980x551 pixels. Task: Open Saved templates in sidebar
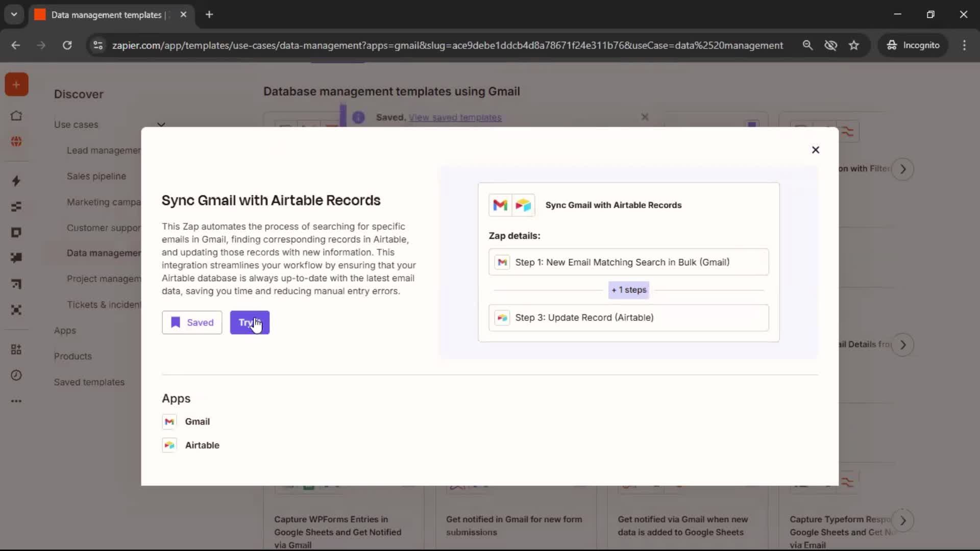point(89,382)
